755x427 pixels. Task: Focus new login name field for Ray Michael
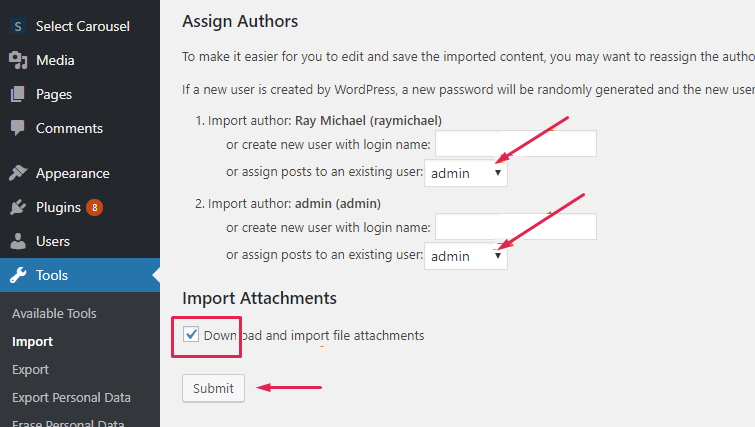tap(515, 144)
